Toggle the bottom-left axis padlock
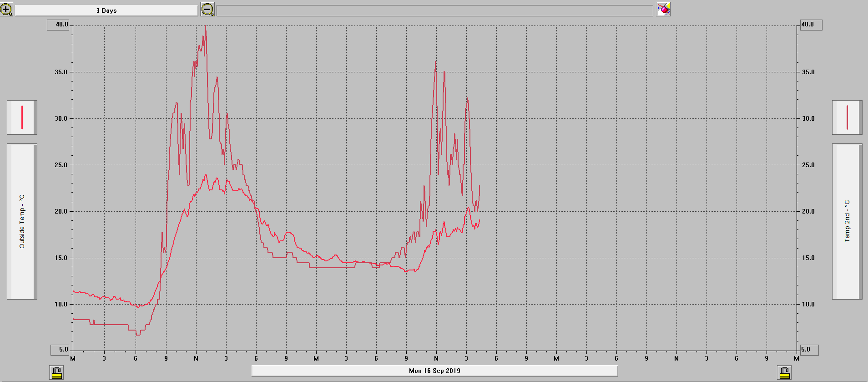This screenshot has height=382, width=868. (56, 373)
